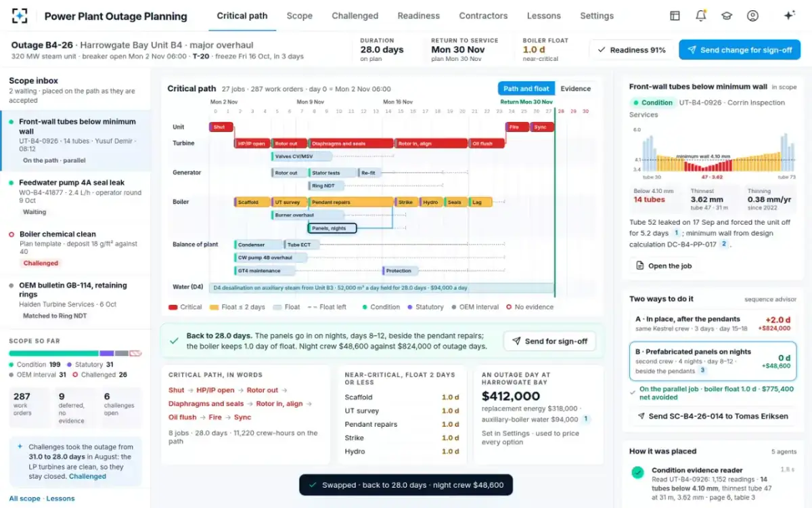Select the Readiness tab
Screen dimensions: 812x508
pos(418,16)
